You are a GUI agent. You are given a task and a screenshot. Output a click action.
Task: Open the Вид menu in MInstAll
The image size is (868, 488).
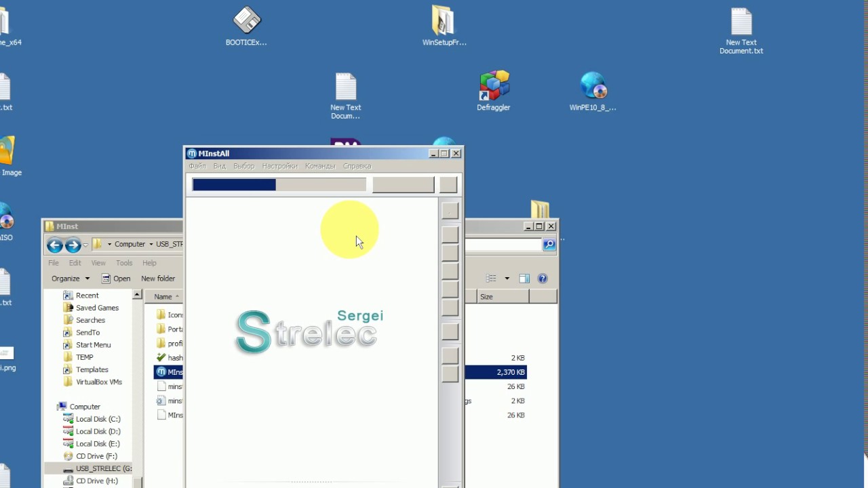coord(219,166)
